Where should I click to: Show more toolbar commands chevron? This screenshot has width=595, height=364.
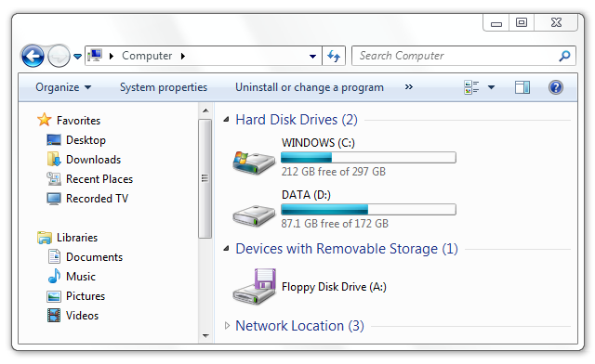409,87
